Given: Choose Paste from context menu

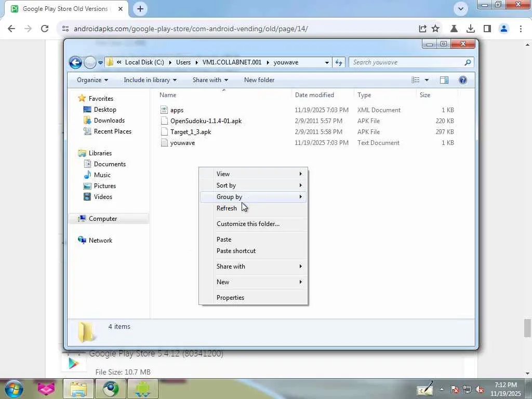Looking at the screenshot, I should tap(253, 240).
